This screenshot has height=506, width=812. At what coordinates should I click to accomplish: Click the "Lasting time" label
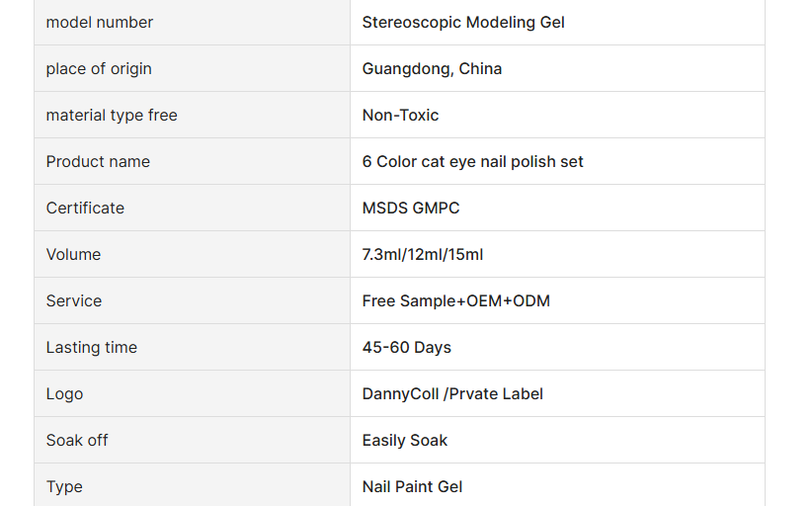pyautogui.click(x=92, y=347)
